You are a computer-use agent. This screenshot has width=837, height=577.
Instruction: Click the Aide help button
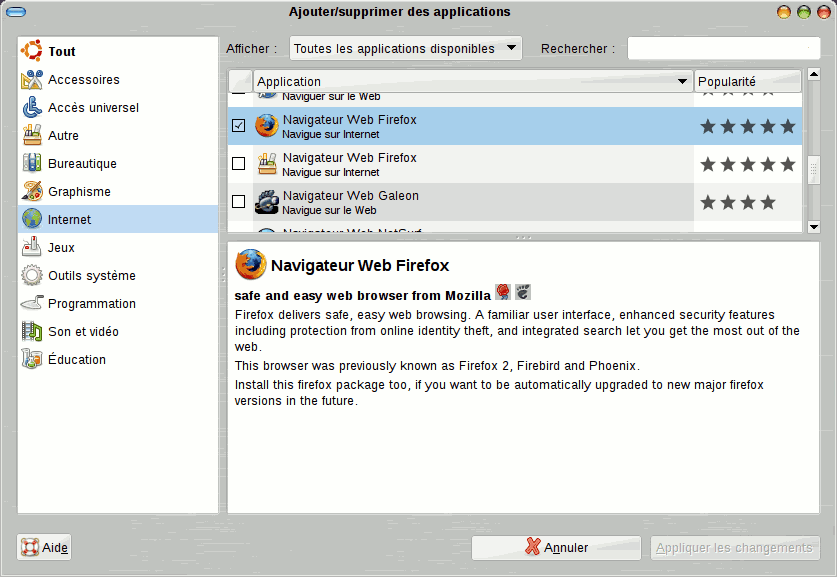(44, 548)
